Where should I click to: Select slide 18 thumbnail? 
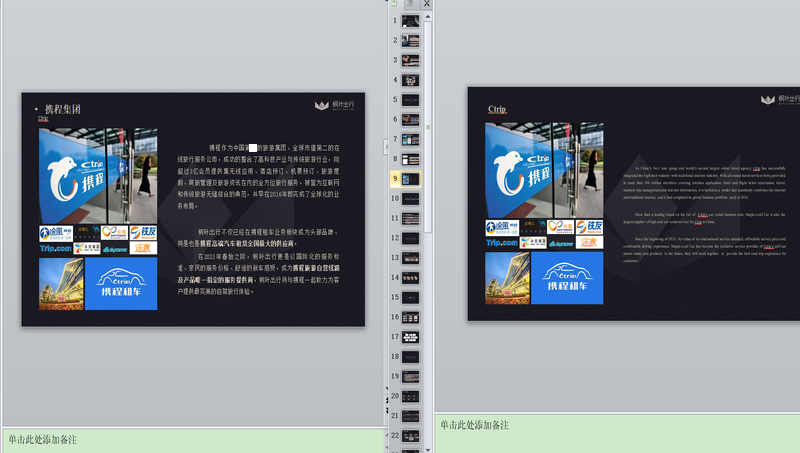tap(410, 357)
